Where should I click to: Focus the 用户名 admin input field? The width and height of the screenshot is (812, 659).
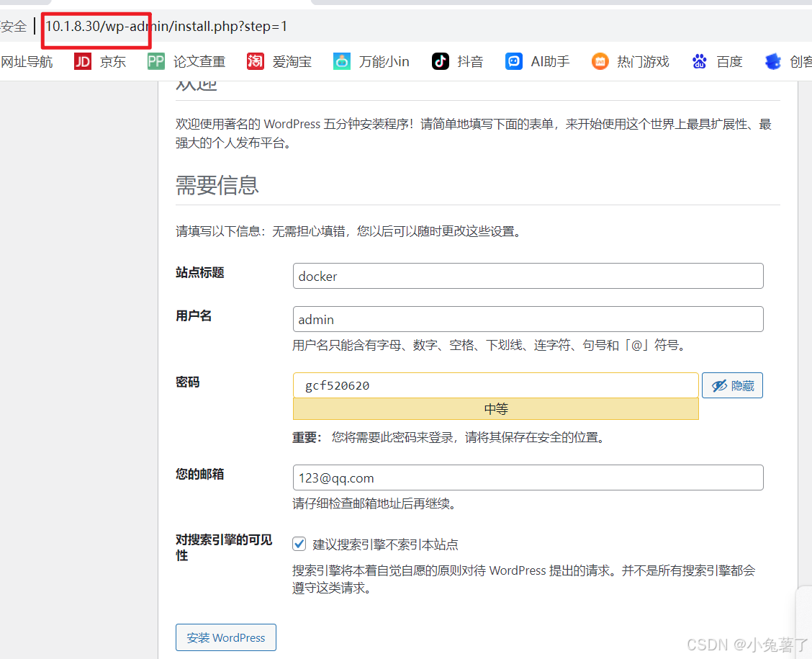[x=528, y=319]
